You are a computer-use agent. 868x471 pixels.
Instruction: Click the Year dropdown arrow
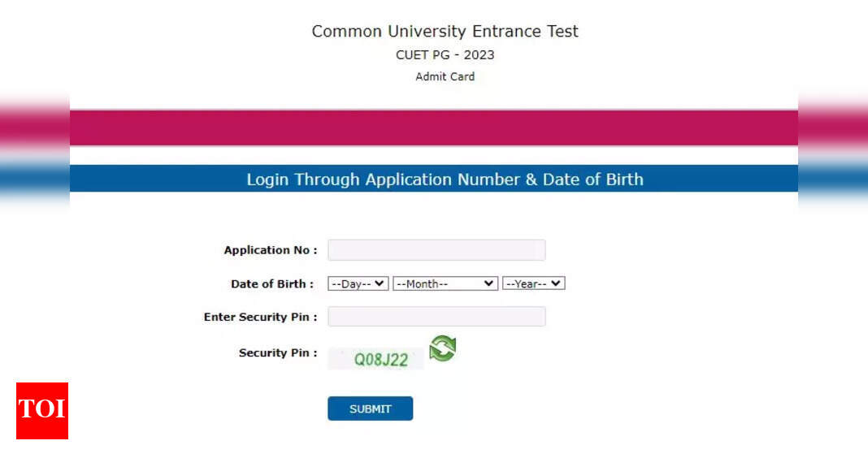click(556, 283)
